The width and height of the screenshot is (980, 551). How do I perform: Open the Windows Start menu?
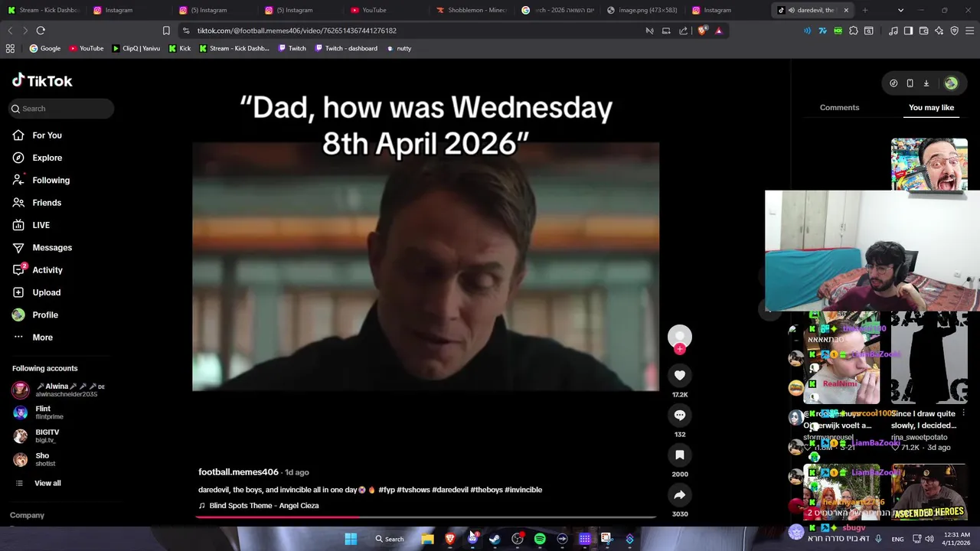tap(351, 539)
